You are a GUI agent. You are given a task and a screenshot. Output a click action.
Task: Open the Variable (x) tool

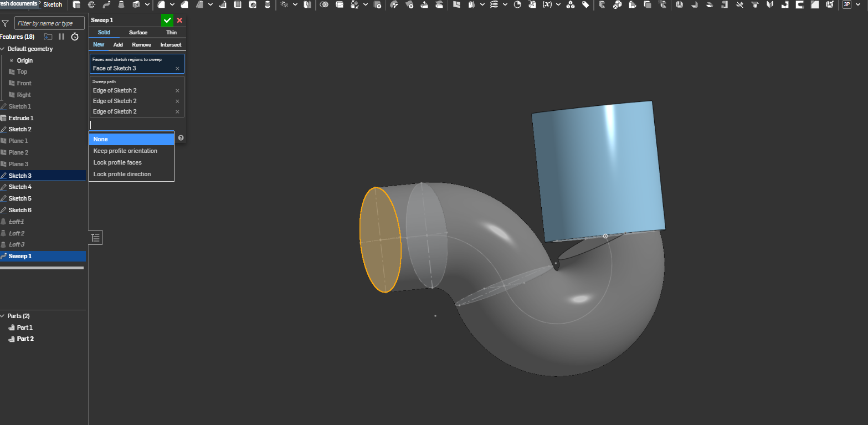547,4
